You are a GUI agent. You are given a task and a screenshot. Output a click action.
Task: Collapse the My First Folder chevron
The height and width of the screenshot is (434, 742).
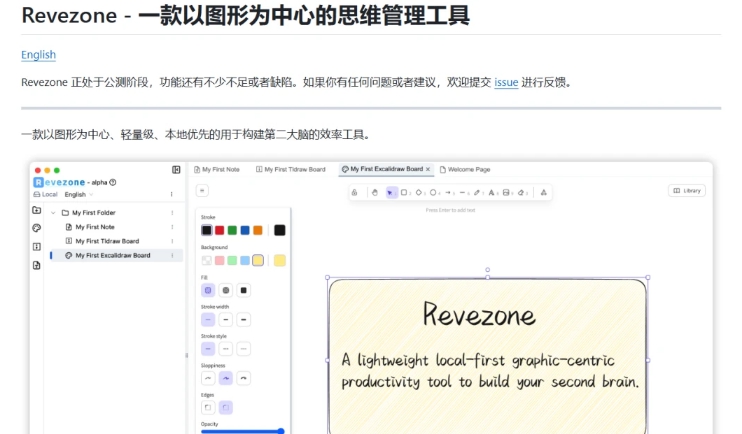click(x=53, y=213)
